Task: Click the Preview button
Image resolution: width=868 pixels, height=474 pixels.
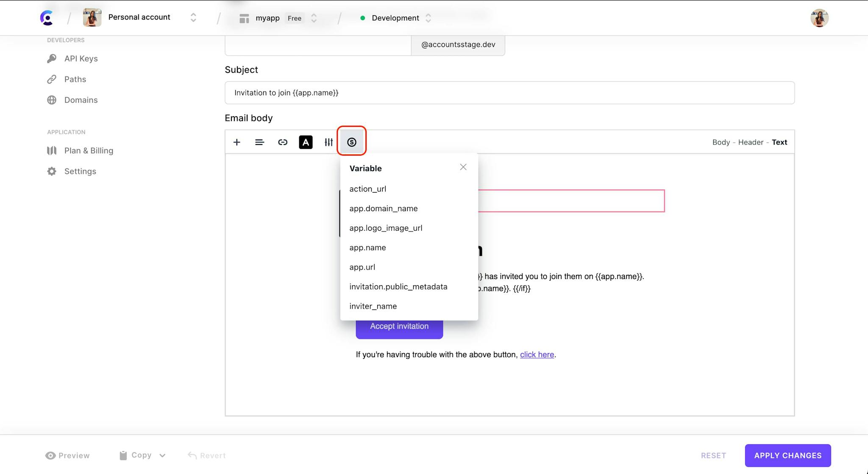Action: 67,455
